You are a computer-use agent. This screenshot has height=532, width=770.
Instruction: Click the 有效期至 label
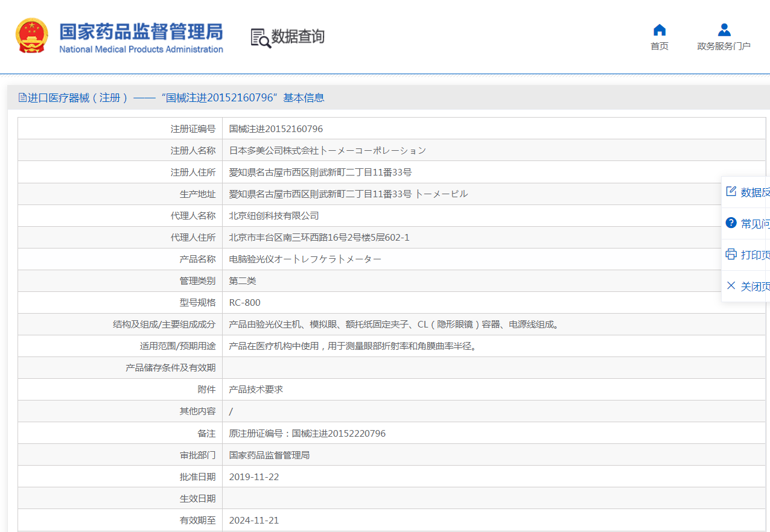tap(197, 520)
